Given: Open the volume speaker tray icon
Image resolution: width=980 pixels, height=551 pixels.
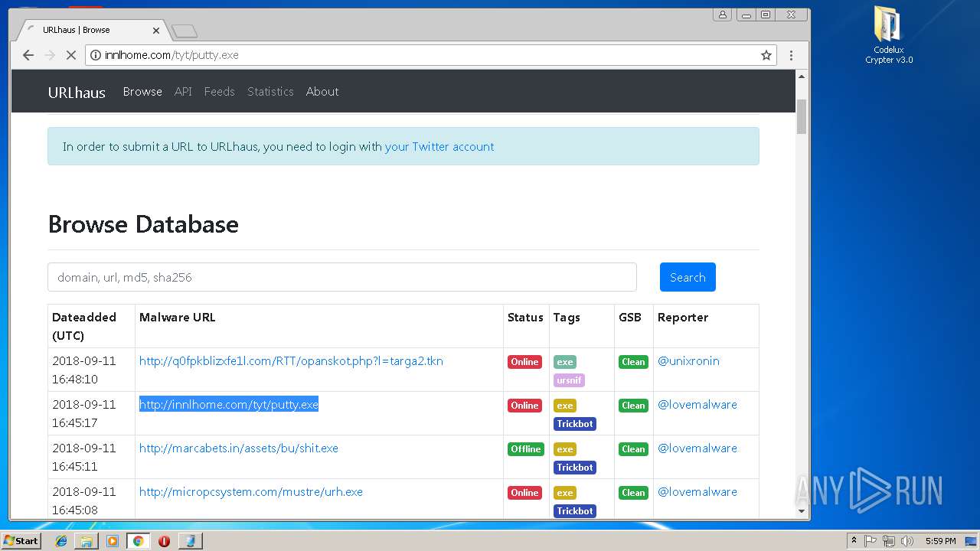Looking at the screenshot, I should coord(907,541).
